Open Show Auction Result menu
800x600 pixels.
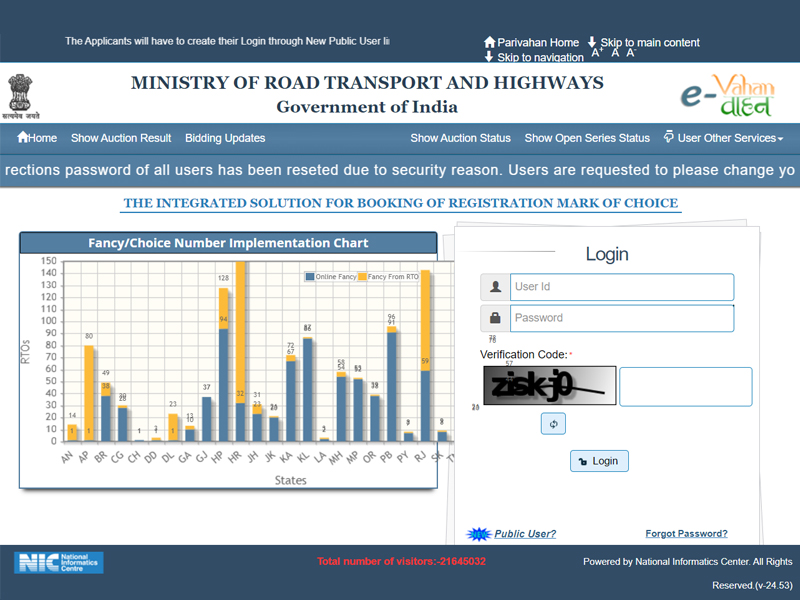click(121, 138)
